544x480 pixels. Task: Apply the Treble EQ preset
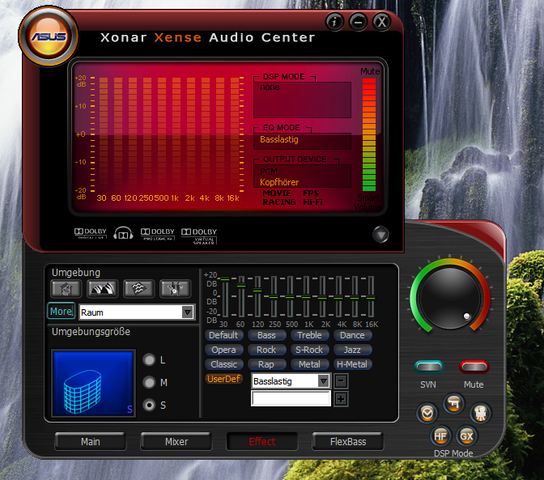309,335
